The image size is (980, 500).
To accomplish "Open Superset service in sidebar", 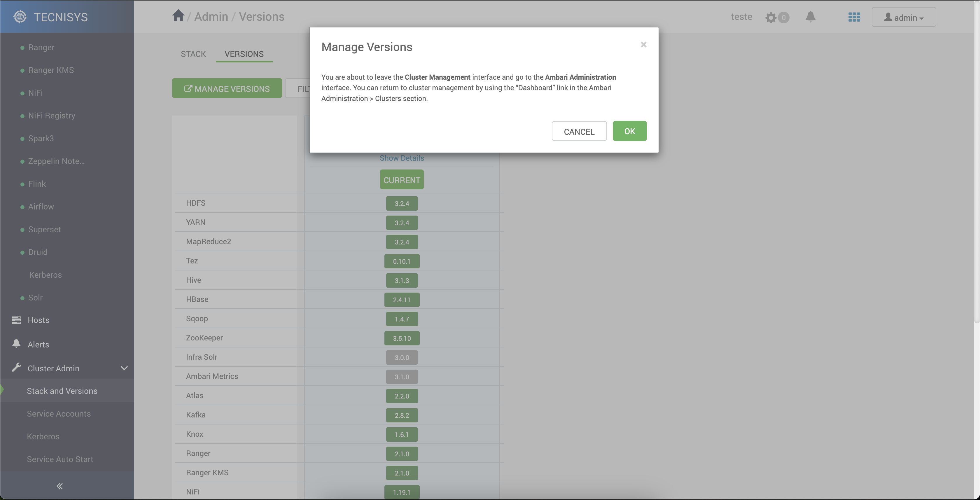I will point(45,230).
